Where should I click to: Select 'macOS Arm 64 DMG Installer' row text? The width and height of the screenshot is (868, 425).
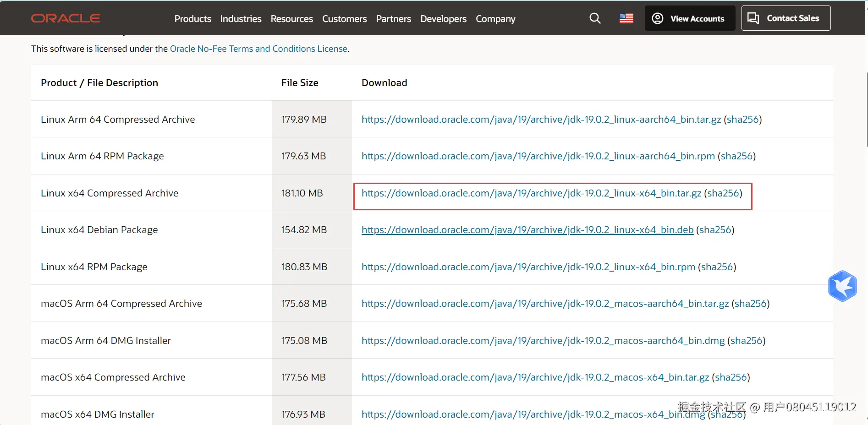click(x=106, y=341)
